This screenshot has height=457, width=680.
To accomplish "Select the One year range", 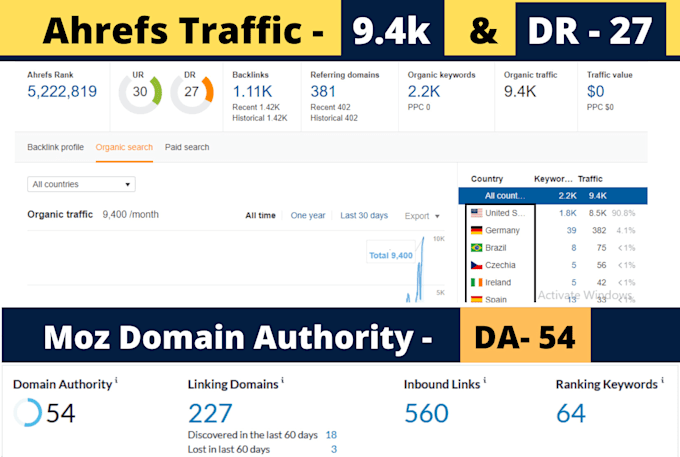I will [x=308, y=215].
